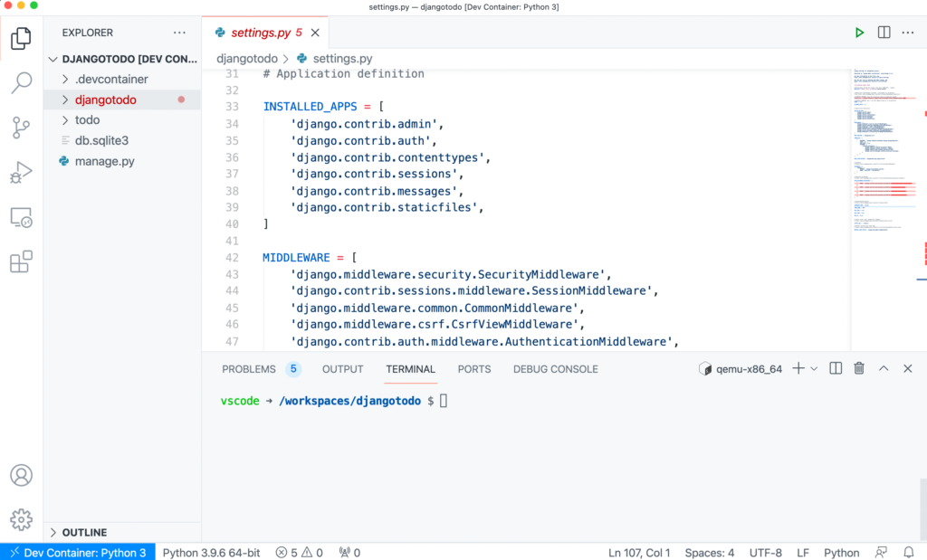Close the bottom panel

coord(907,368)
